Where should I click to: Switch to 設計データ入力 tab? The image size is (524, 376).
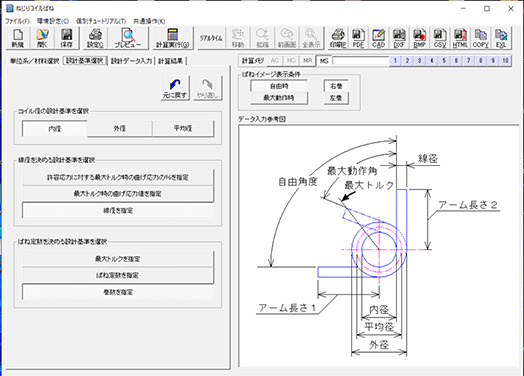tap(131, 61)
